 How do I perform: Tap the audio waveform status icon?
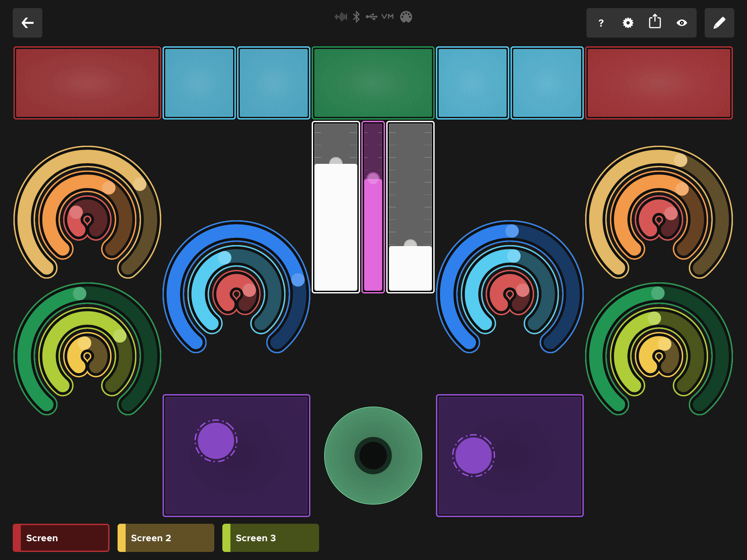point(341,16)
